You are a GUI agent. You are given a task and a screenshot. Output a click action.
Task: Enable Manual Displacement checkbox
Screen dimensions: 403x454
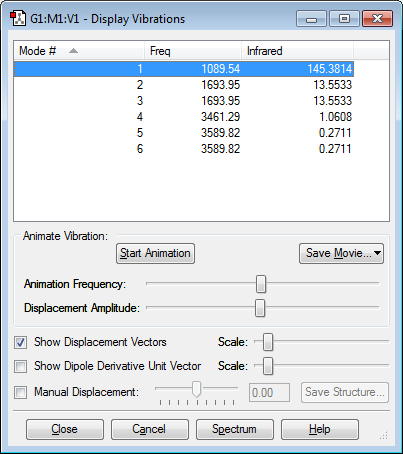tap(20, 392)
